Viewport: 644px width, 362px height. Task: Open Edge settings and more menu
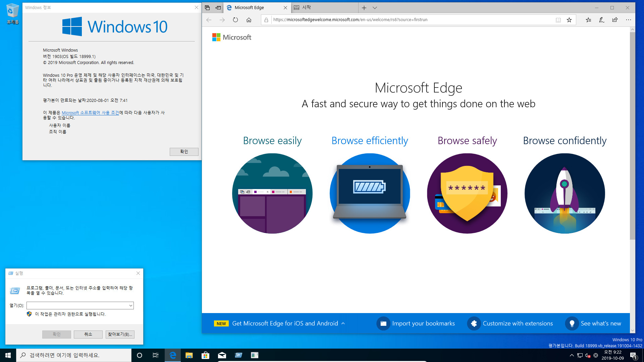coord(628,20)
